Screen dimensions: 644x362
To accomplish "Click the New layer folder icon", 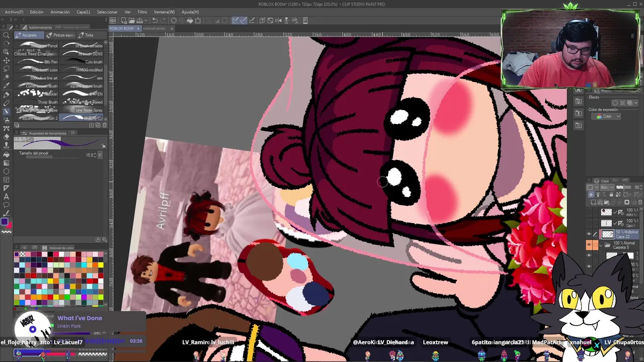I will pyautogui.click(x=607, y=202).
